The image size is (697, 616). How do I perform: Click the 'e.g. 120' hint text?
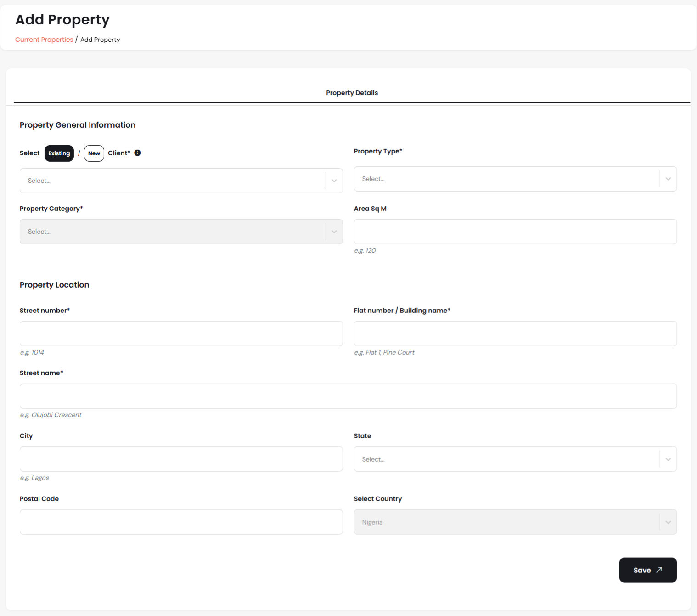pos(365,250)
